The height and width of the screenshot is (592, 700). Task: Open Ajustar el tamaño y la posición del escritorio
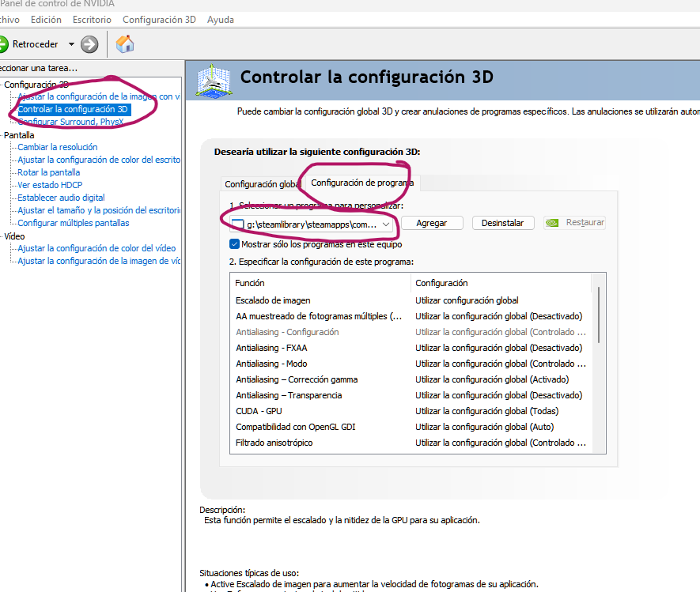coord(99,210)
